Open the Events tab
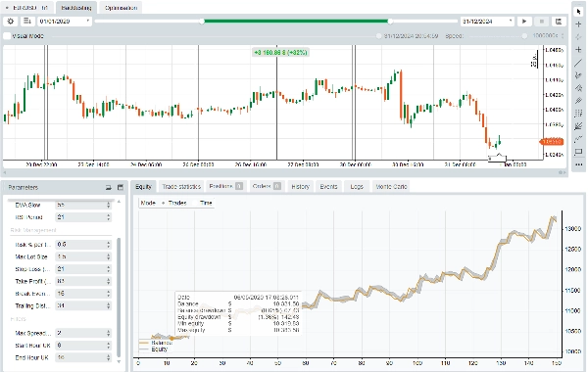 [x=328, y=187]
